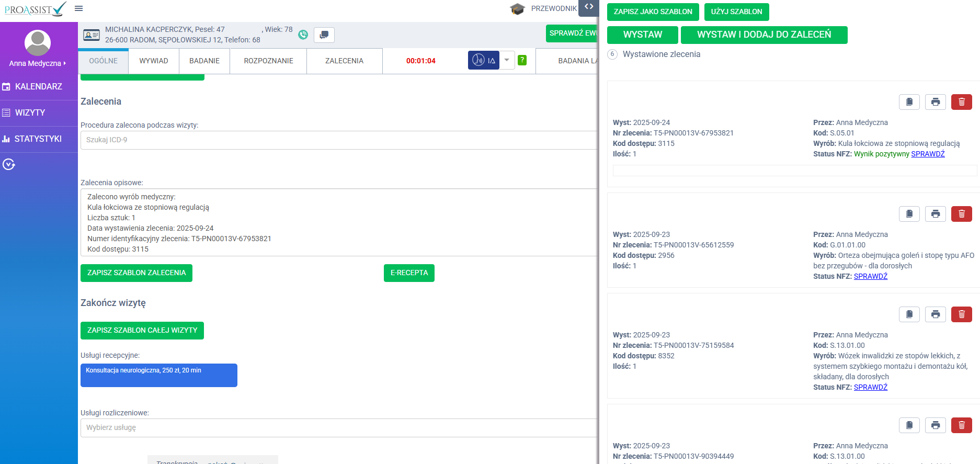This screenshot has height=464, width=980.
Task: Copy the Wózek inwalidzki order S.13.01.00
Action: pyautogui.click(x=909, y=314)
